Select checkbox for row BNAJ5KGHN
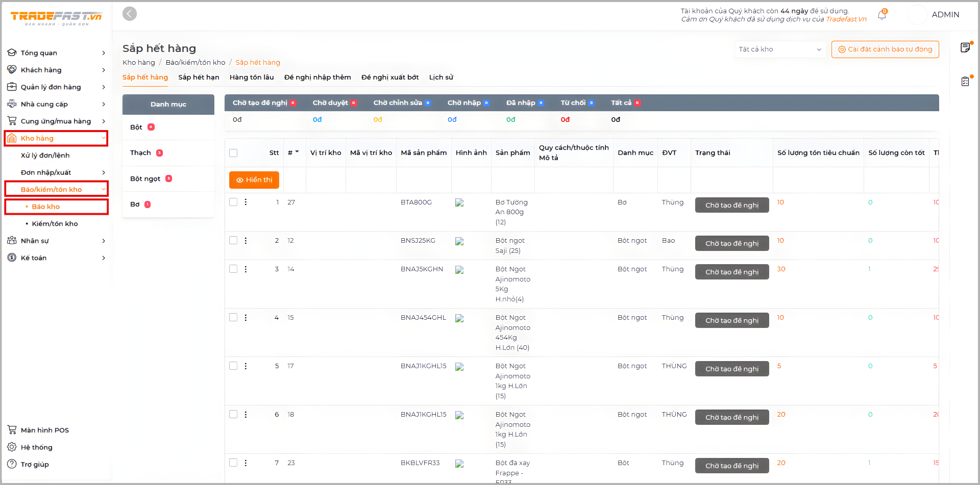This screenshot has width=980, height=485. click(x=233, y=269)
